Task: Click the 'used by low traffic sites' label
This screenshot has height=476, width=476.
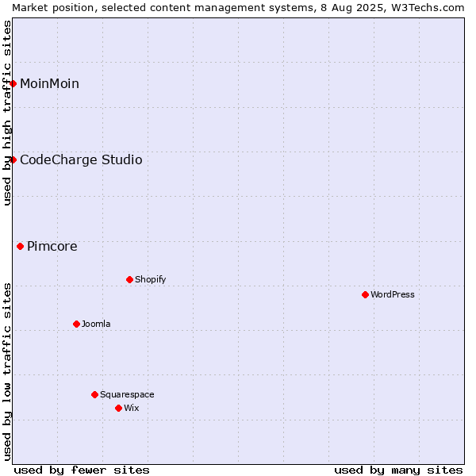Action: click(x=6, y=372)
